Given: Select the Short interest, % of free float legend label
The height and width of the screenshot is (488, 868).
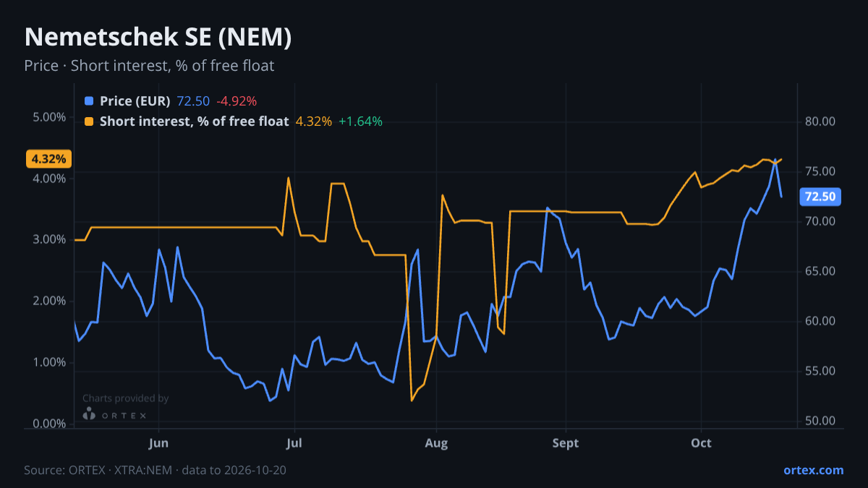Looking at the screenshot, I should (x=194, y=121).
